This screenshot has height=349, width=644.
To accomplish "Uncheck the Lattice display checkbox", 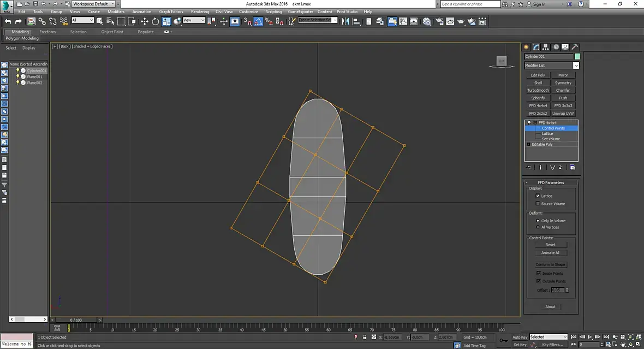I will [x=538, y=196].
